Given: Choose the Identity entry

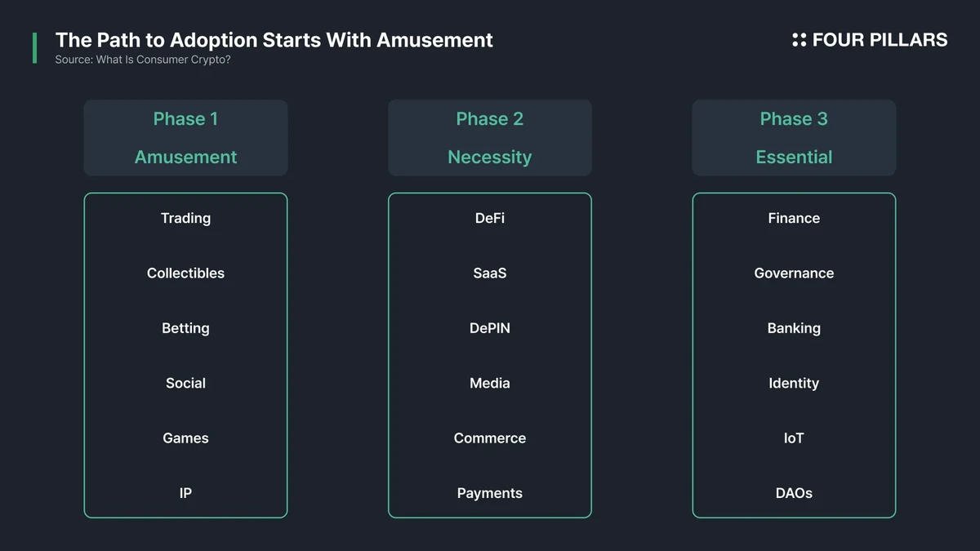Looking at the screenshot, I should click(794, 383).
